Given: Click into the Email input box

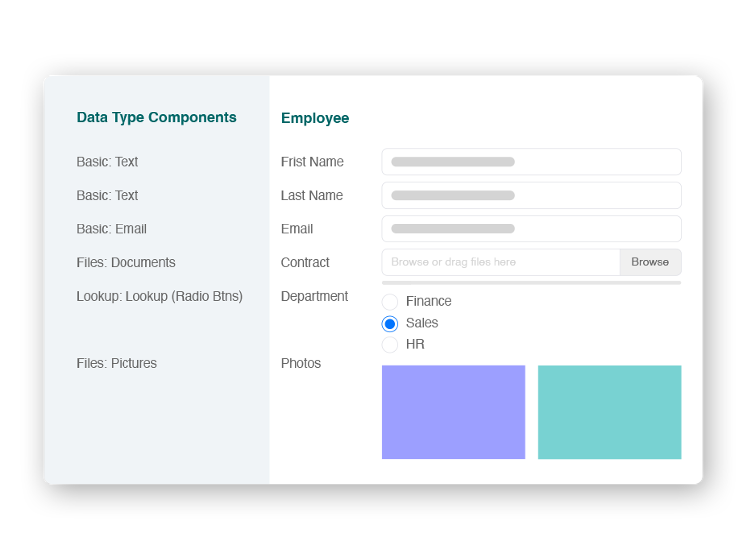Looking at the screenshot, I should pyautogui.click(x=531, y=229).
